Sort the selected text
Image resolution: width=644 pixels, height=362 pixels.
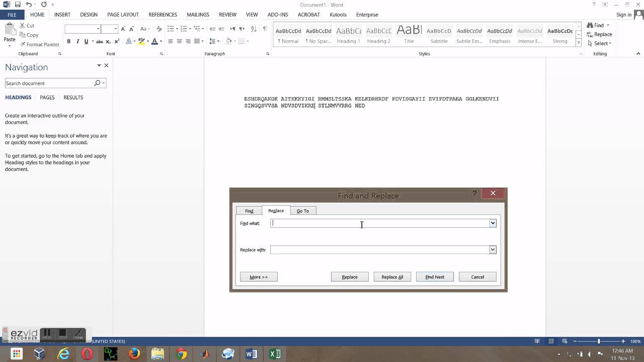[253, 29]
